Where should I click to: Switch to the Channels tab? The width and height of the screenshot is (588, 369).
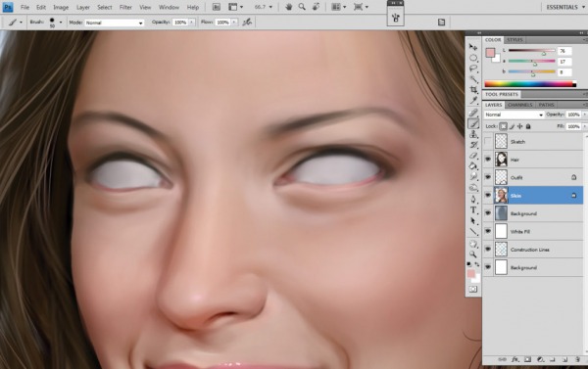520,105
